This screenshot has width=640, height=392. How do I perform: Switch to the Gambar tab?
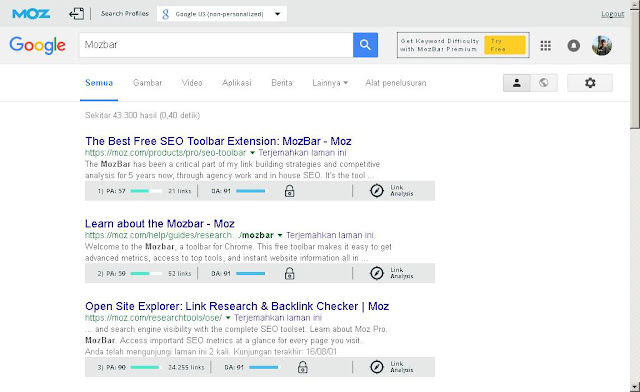pos(147,83)
